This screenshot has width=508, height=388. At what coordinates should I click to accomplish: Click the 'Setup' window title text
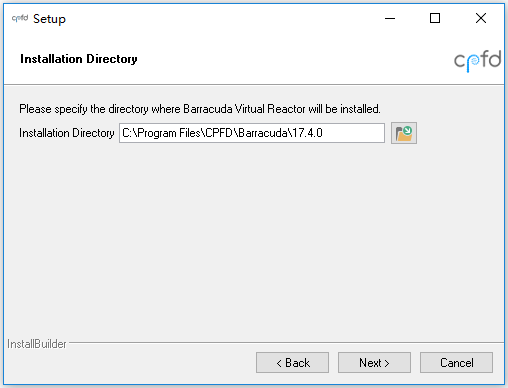[x=49, y=19]
